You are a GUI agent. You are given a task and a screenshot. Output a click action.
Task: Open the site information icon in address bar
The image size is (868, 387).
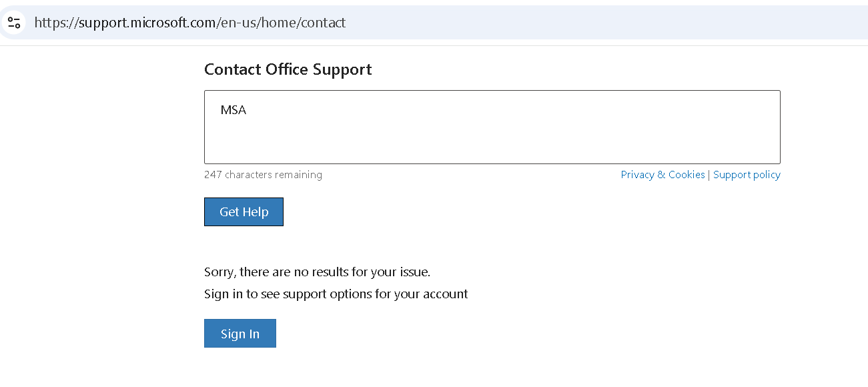coord(14,23)
